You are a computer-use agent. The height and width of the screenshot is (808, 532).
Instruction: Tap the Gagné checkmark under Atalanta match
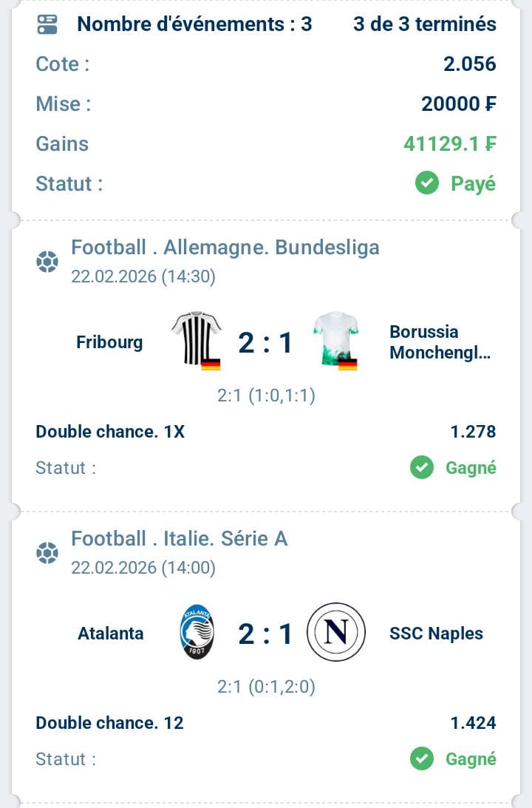(x=422, y=758)
